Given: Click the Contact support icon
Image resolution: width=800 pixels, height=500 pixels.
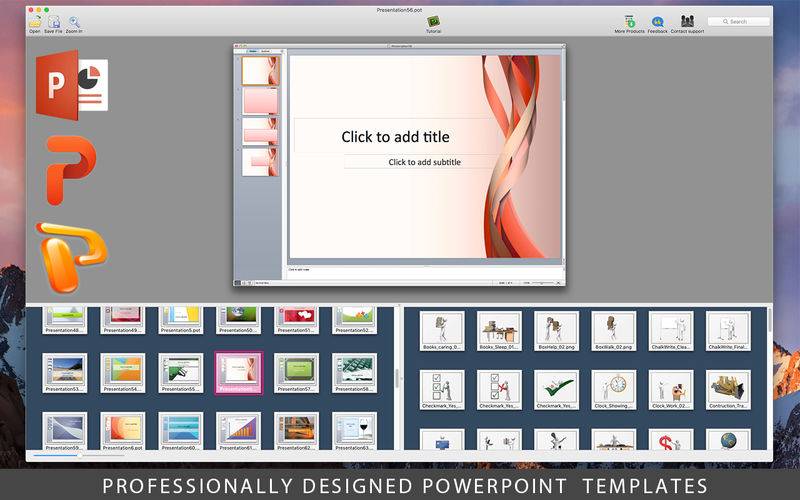Looking at the screenshot, I should (687, 21).
